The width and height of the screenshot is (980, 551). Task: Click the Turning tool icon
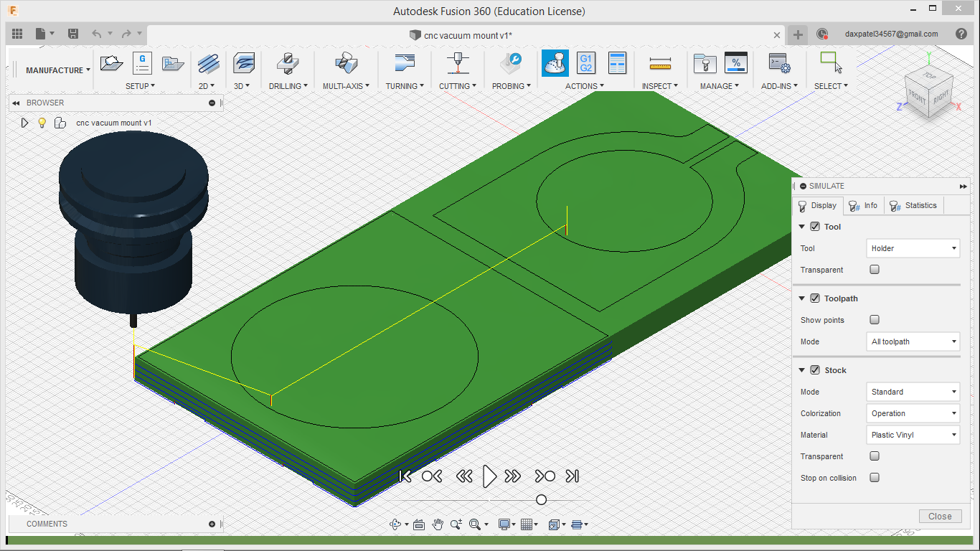(405, 63)
